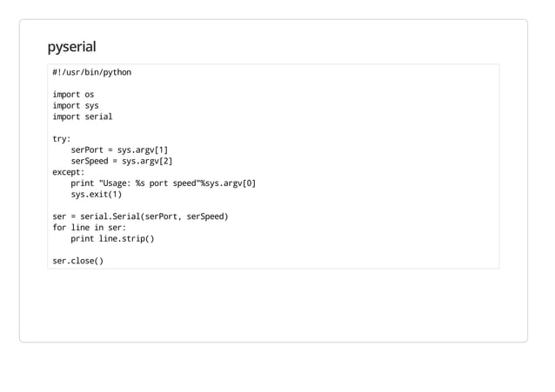Click the "ser.close()" final line
This screenshot has height=392, width=555.
pos(77,261)
